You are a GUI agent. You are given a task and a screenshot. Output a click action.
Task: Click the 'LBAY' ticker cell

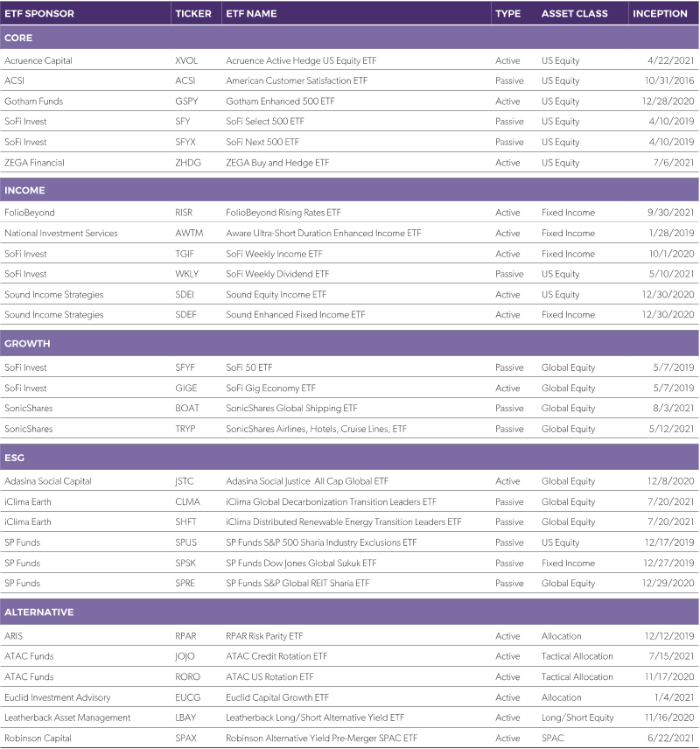click(x=185, y=717)
